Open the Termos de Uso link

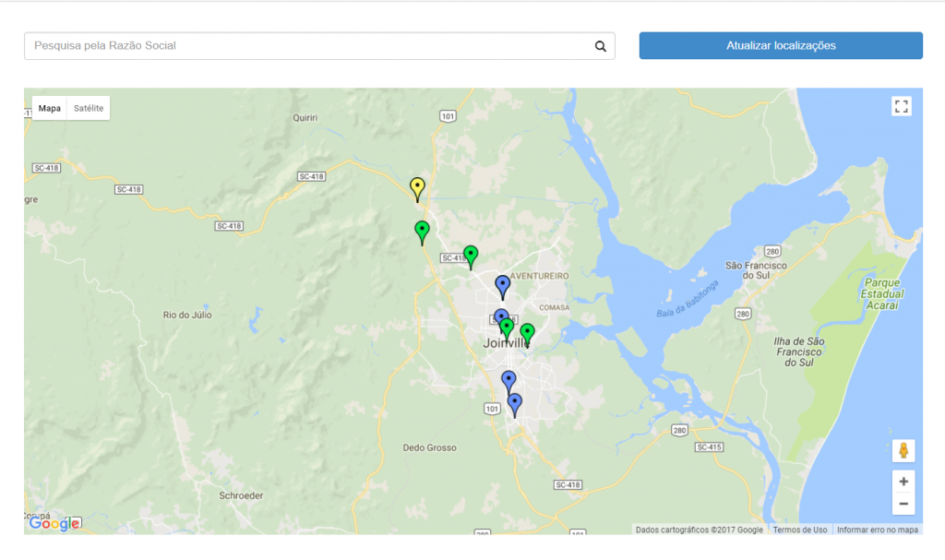(800, 530)
